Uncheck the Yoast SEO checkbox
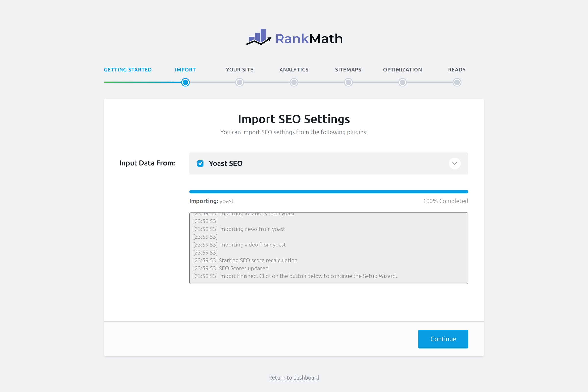This screenshot has height=392, width=588. coord(200,163)
